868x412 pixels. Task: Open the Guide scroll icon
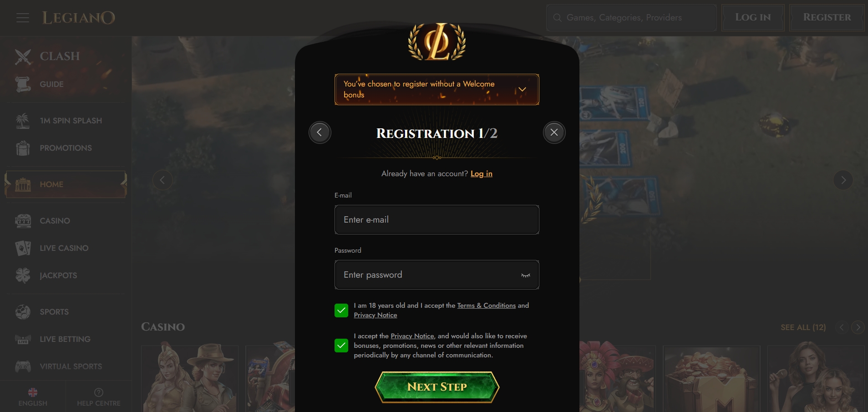(23, 84)
